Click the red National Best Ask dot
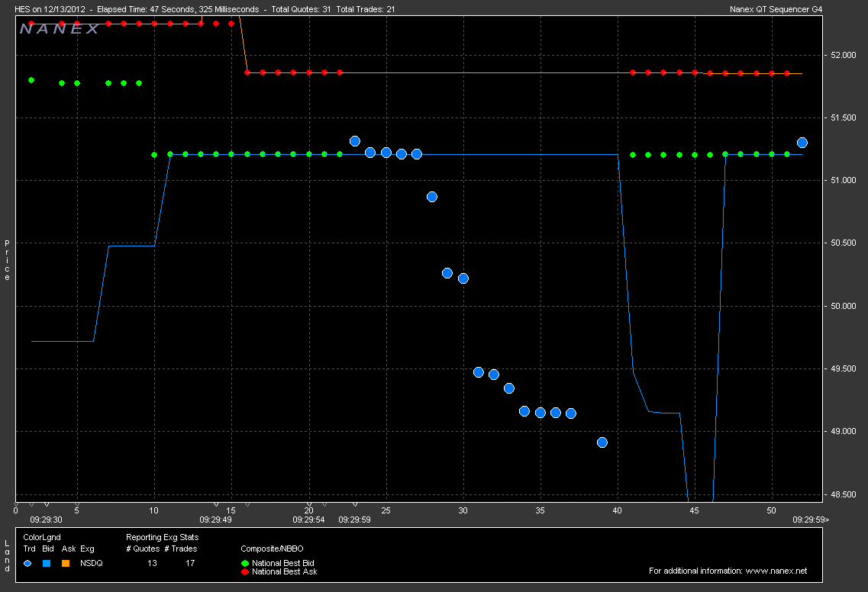This screenshot has height=592, width=868. coord(245,571)
